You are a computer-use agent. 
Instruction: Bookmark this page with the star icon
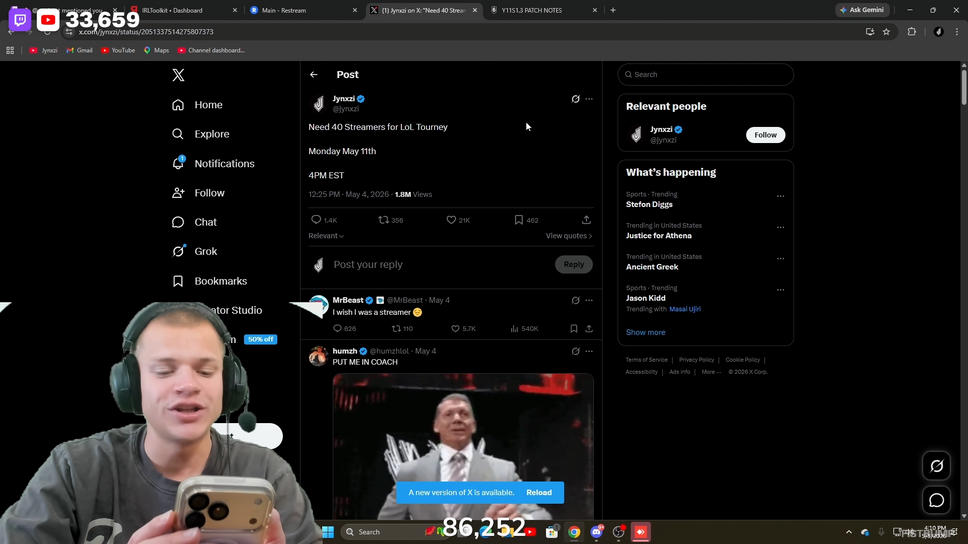coord(887,32)
